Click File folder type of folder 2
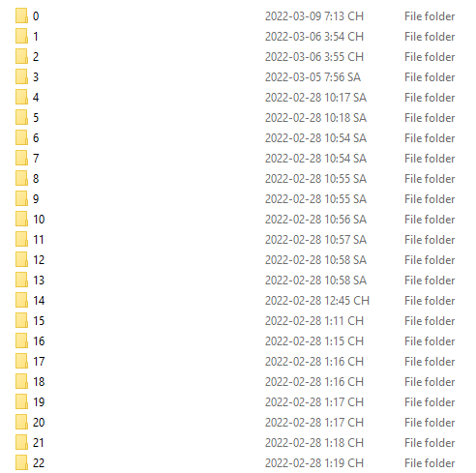 click(430, 57)
